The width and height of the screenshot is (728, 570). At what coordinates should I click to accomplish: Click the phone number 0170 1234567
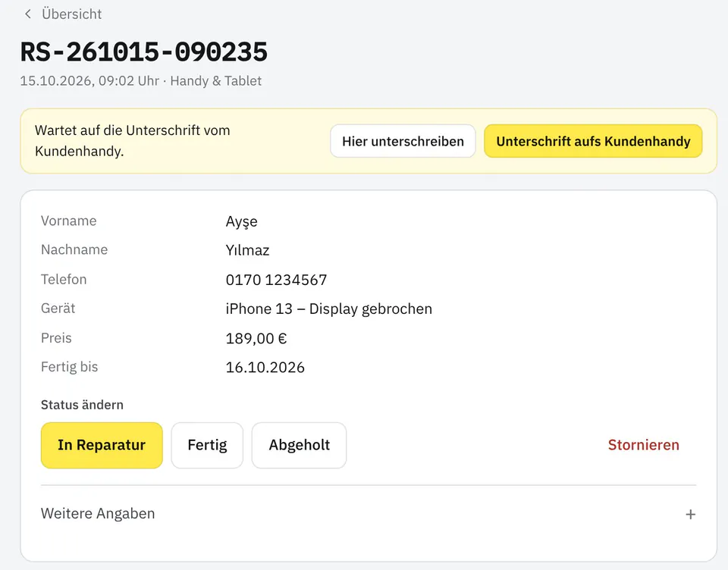tap(276, 280)
